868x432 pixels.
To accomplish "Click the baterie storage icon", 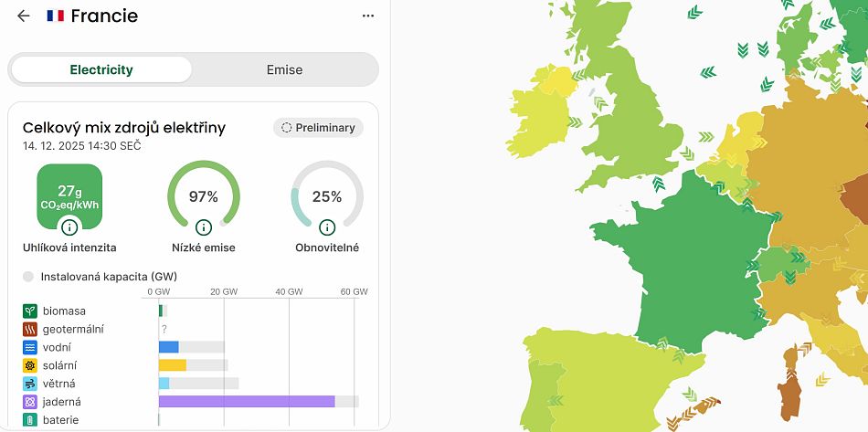I will pyautogui.click(x=29, y=420).
